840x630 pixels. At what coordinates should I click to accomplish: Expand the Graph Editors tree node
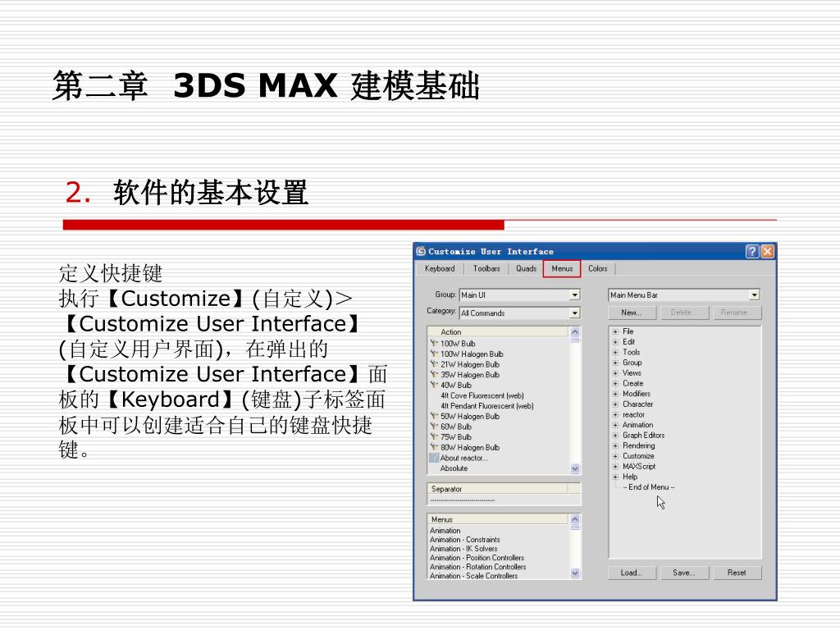pos(615,436)
